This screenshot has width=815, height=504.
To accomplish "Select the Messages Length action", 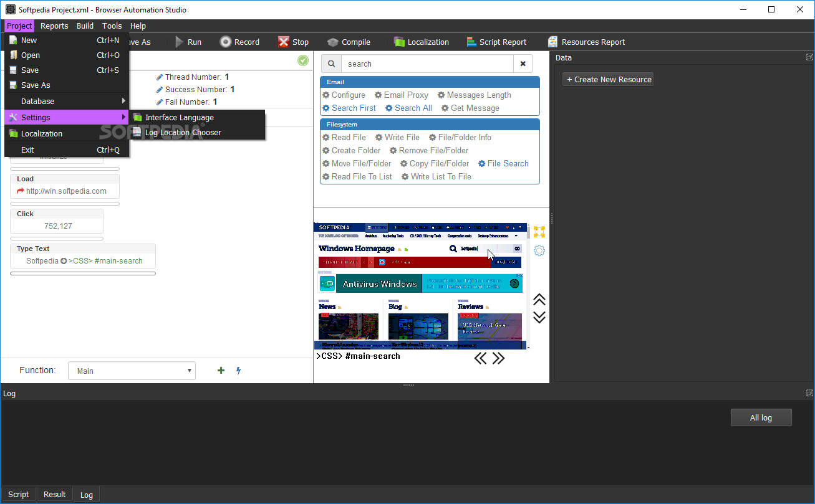I will point(474,95).
